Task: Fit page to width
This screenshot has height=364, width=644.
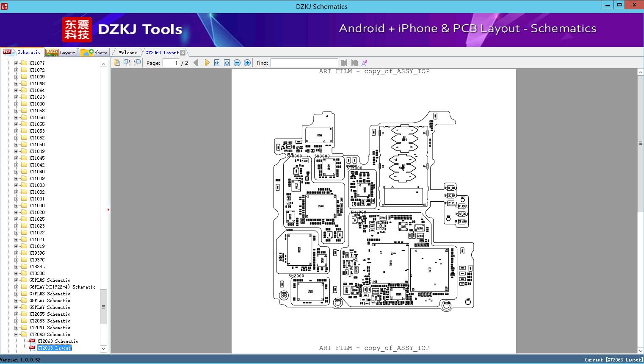Action: tap(217, 63)
